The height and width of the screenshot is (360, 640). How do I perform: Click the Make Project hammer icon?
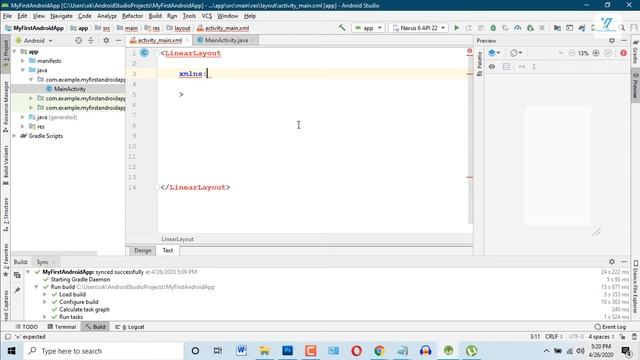342,28
